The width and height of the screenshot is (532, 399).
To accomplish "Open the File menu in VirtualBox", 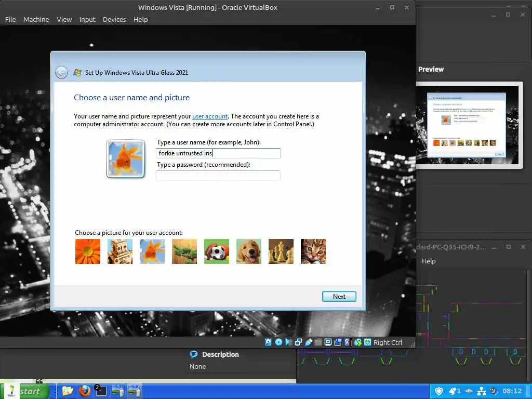I will pyautogui.click(x=10, y=20).
